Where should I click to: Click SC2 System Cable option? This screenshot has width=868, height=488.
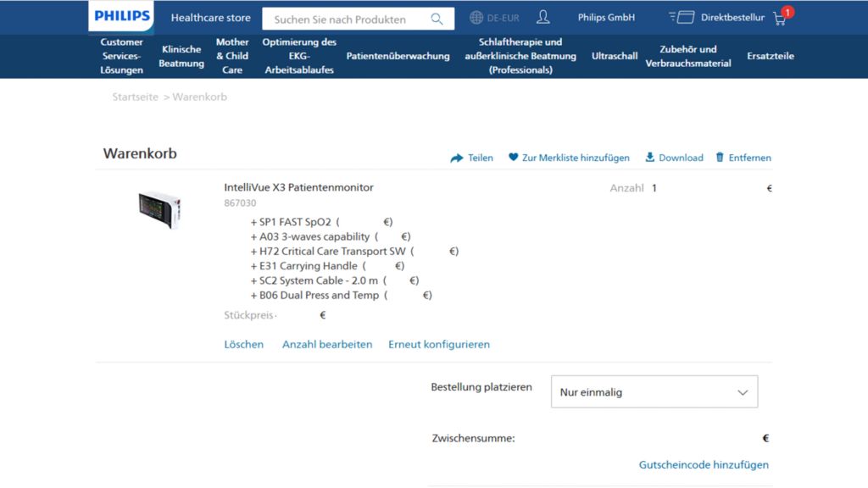pos(334,280)
